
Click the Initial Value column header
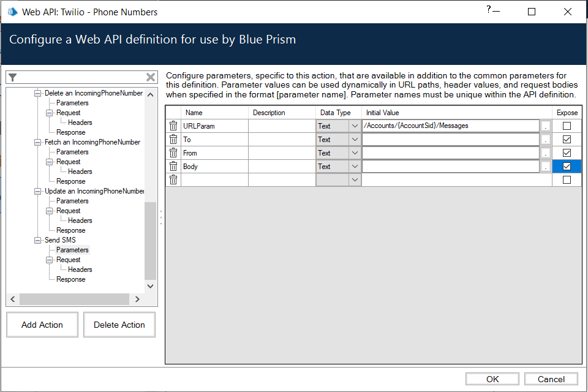click(457, 113)
